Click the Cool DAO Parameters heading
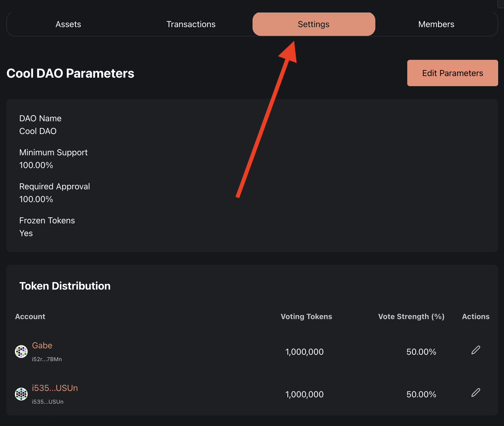Screen dimensions: 504x426 (x=70, y=73)
